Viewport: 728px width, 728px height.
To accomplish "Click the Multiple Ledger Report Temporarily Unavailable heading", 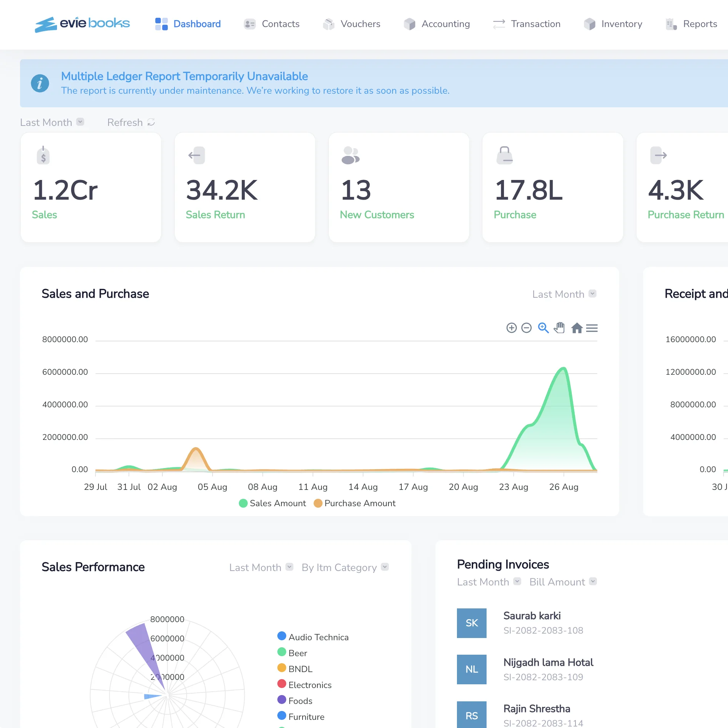I will click(184, 76).
